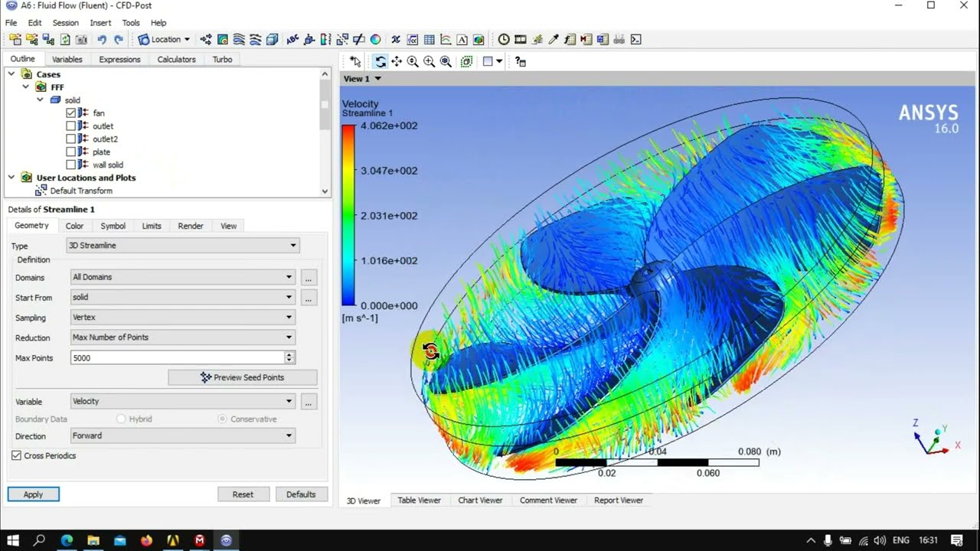Open the Chart Viewer tab
This screenshot has width=980, height=551.
tap(480, 500)
